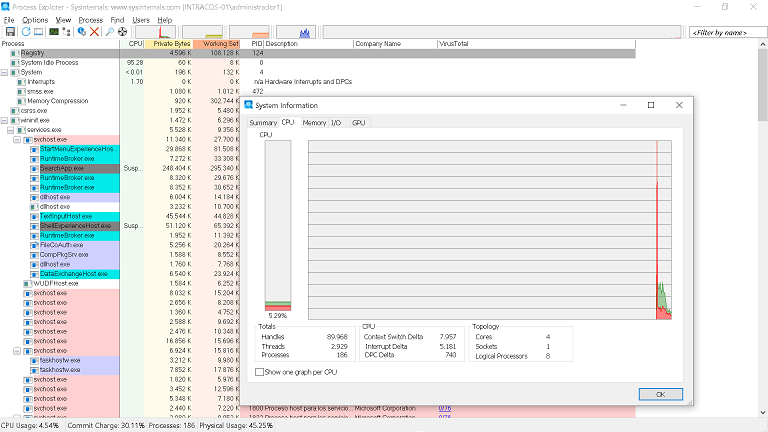This screenshot has height=432, width=768.
Task: Click the CompPkgSrv.exe process icon
Action: (34, 255)
